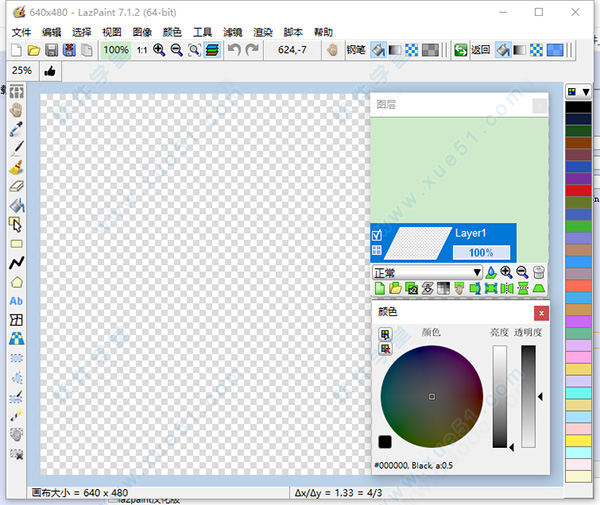
Task: Open the 正常 blend mode dropdown
Action: (427, 273)
